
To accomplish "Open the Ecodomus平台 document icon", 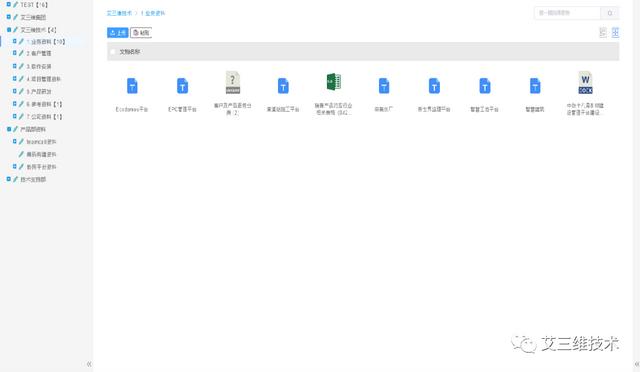I will click(x=132, y=86).
